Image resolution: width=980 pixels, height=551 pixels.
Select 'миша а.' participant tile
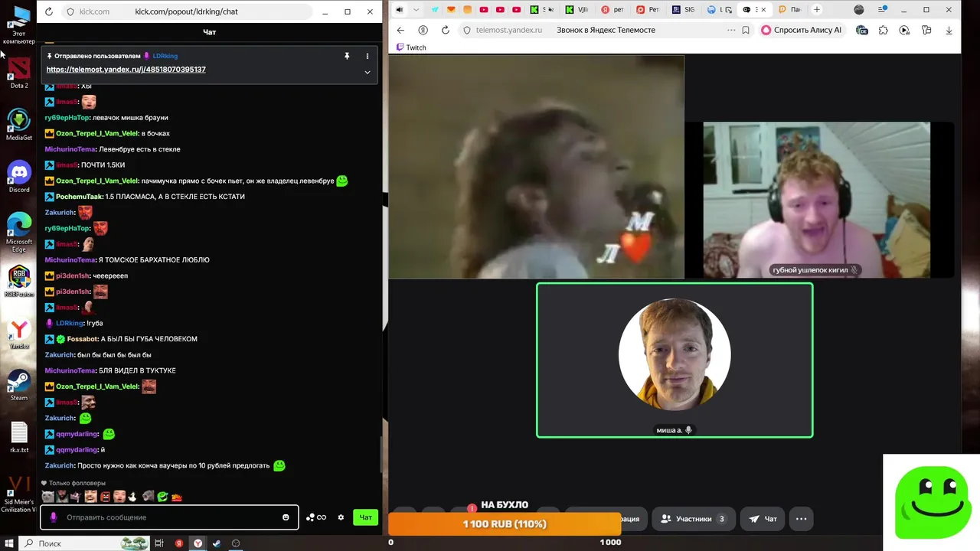(x=675, y=360)
